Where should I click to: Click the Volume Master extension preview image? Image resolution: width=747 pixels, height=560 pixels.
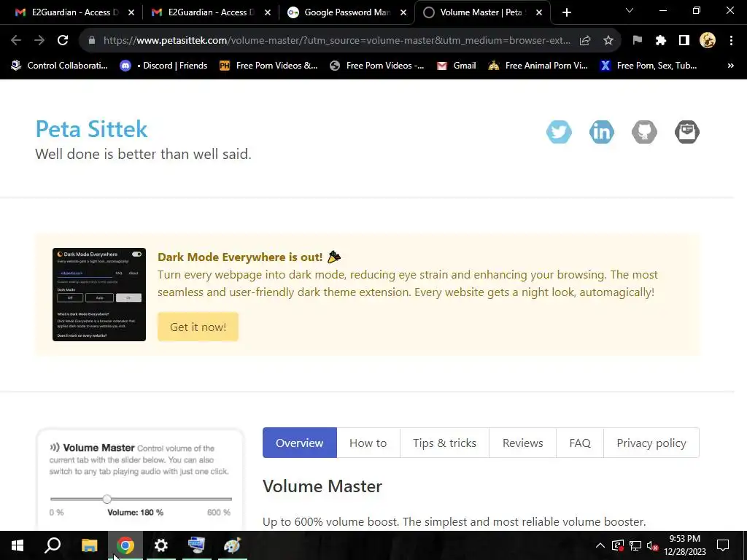tap(141, 480)
